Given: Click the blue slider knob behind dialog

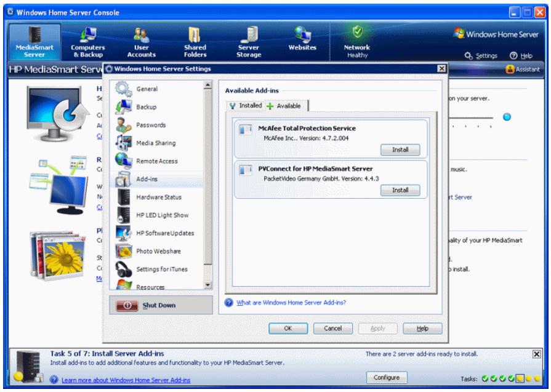Looking at the screenshot, I should click(x=507, y=117).
